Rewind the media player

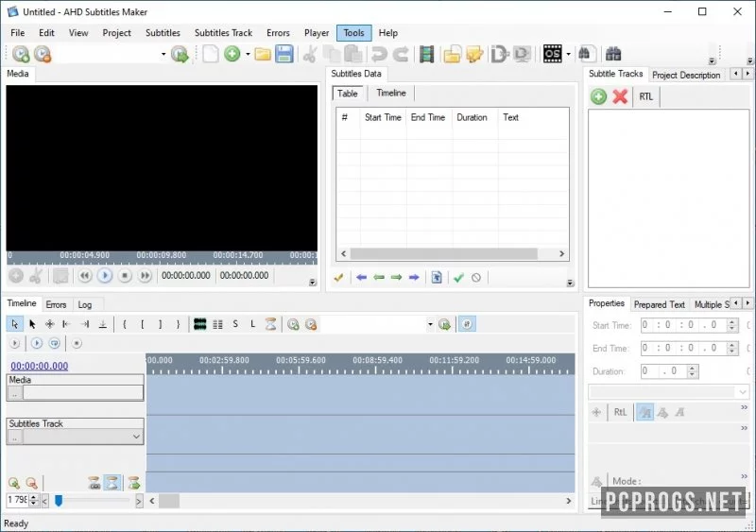pos(85,276)
